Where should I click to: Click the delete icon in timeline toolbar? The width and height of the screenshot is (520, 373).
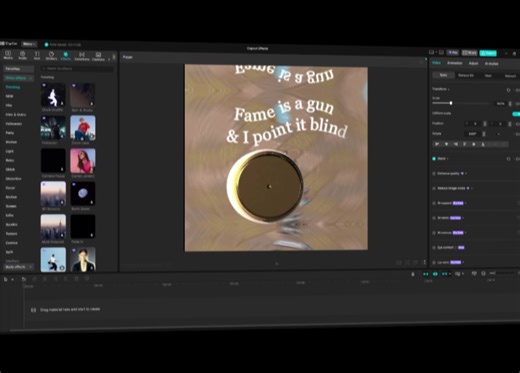tap(76, 279)
